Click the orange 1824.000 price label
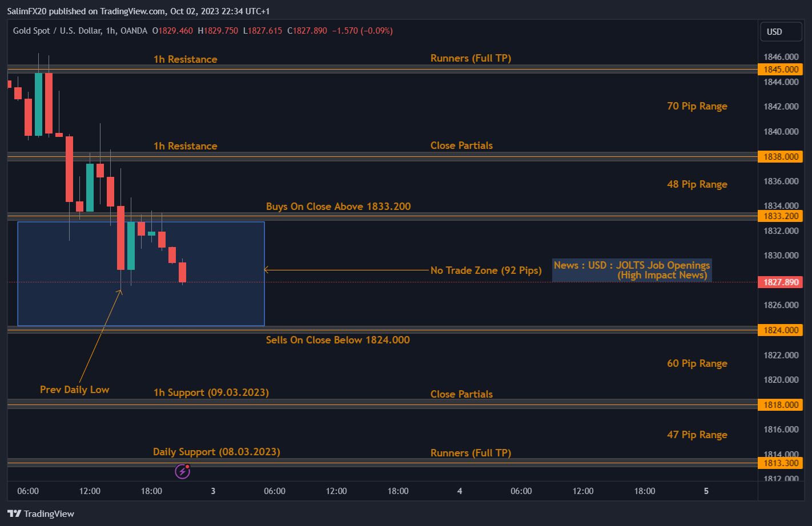 [780, 330]
